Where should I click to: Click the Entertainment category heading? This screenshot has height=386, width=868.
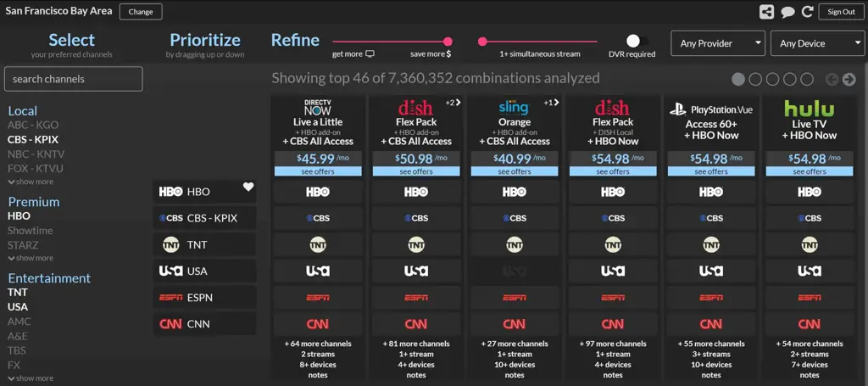49,278
